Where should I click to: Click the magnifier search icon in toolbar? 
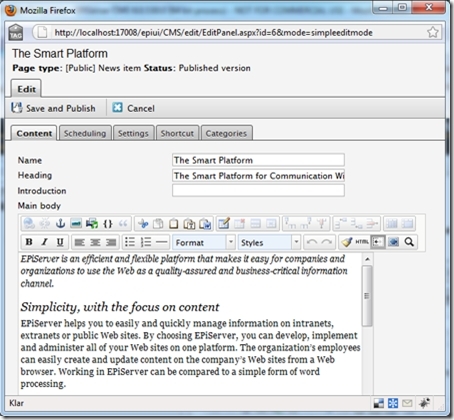coord(409,242)
